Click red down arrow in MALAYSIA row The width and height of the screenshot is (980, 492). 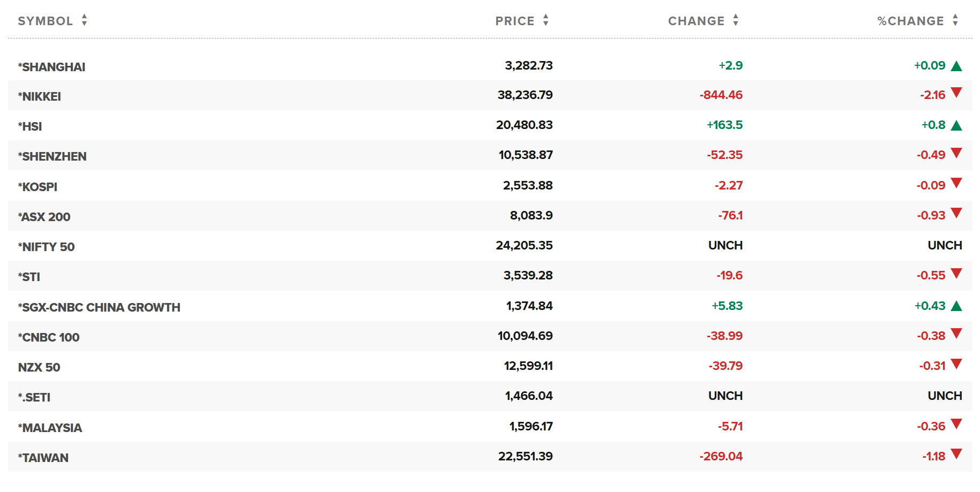956,425
